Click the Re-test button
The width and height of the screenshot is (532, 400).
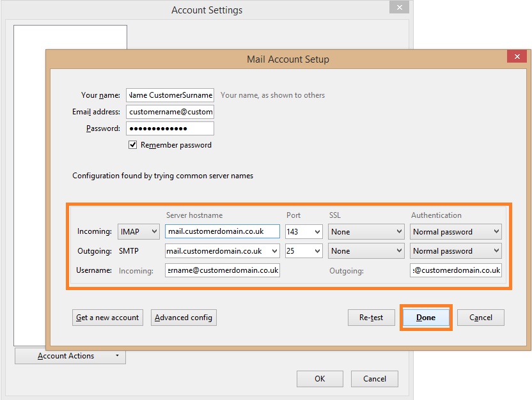371,318
